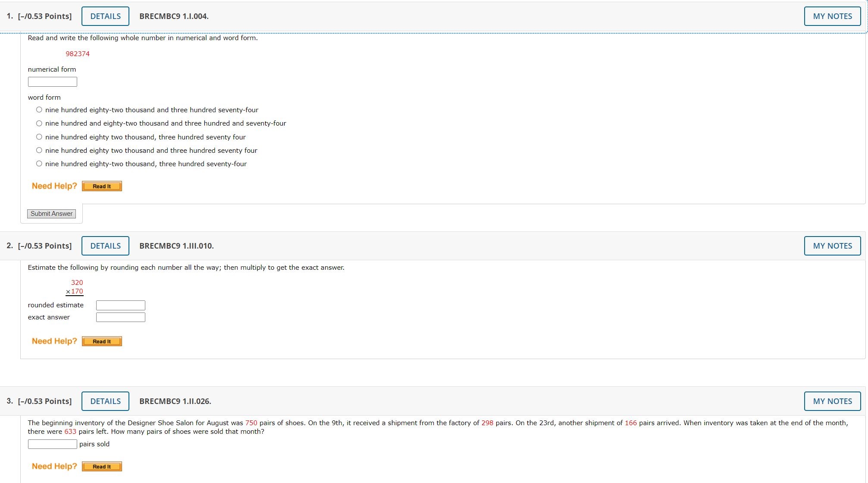
Task: Expand DETAILS for question 1
Action: 105,16
